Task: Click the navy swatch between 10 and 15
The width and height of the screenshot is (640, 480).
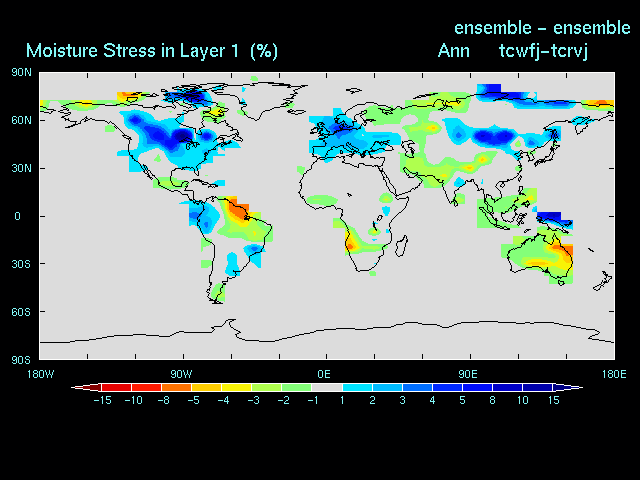Action: (538, 387)
